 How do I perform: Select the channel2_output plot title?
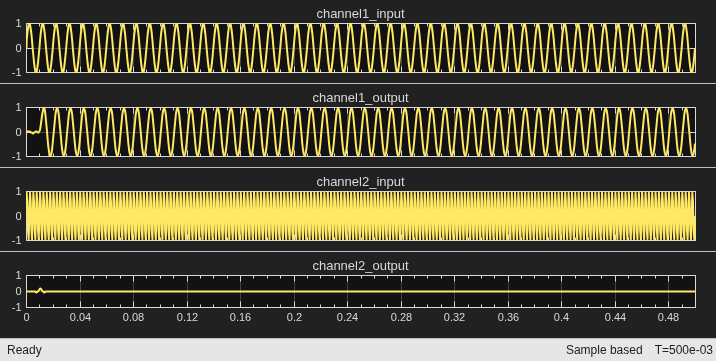point(360,266)
